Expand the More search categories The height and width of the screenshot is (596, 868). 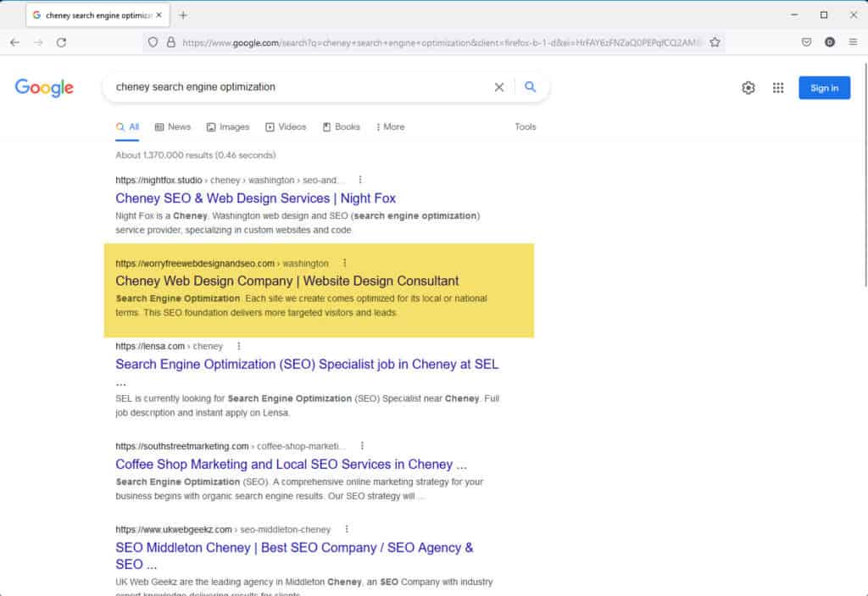pos(390,127)
